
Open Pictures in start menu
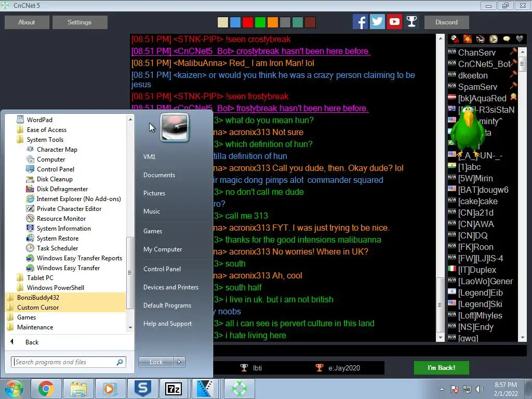(x=154, y=193)
